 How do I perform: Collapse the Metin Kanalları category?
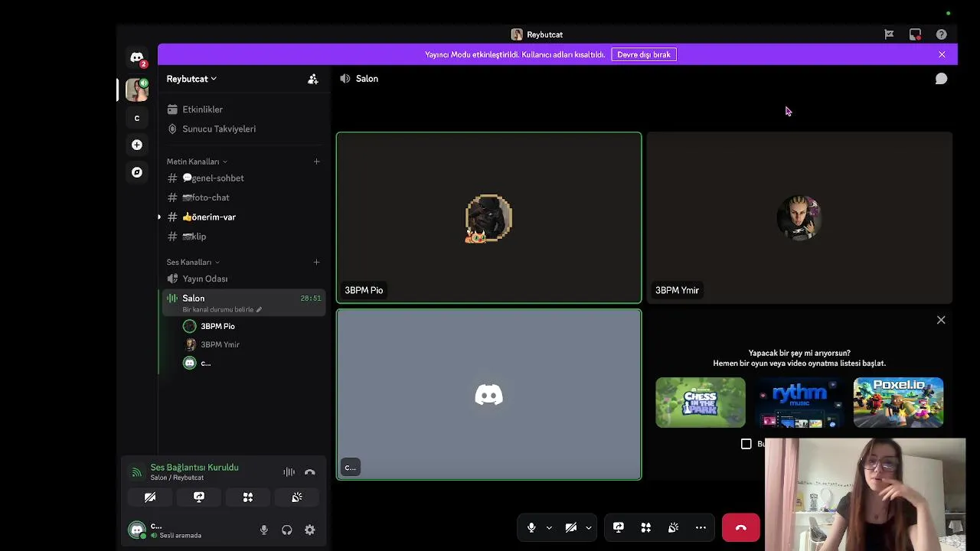(x=197, y=161)
